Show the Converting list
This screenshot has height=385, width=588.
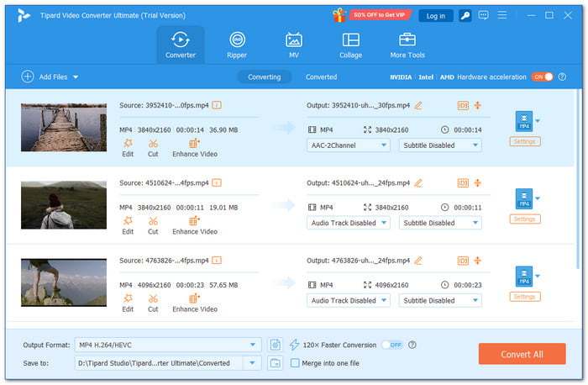click(264, 77)
